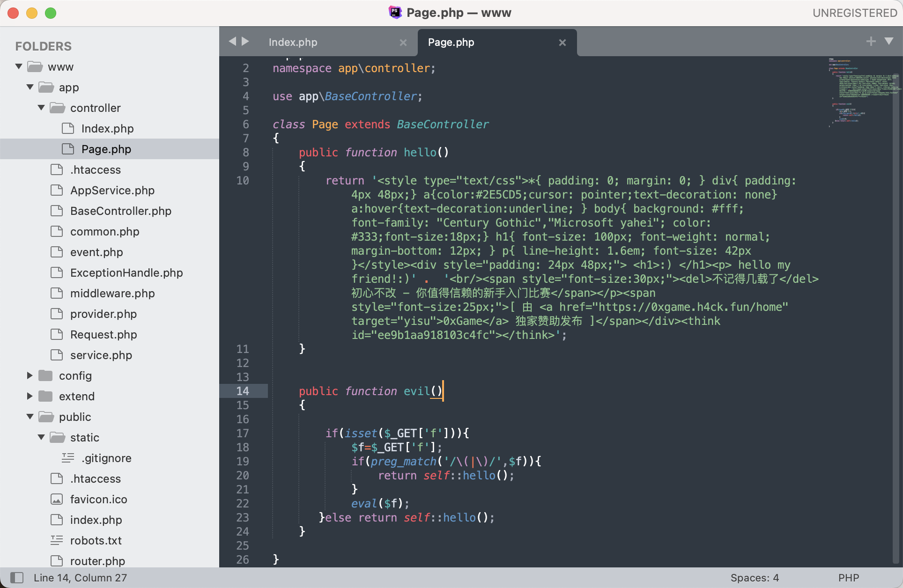Collapse the static folder
The image size is (903, 588).
click(41, 437)
